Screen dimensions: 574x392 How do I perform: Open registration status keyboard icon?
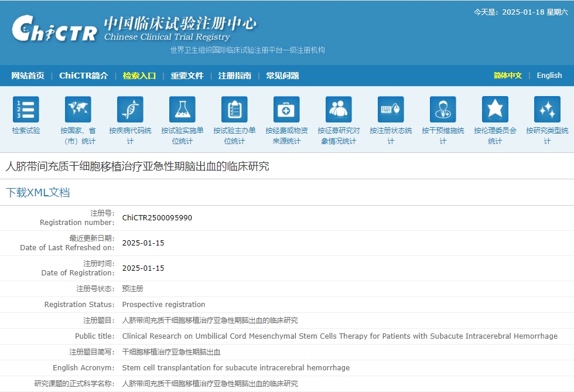[391, 110]
